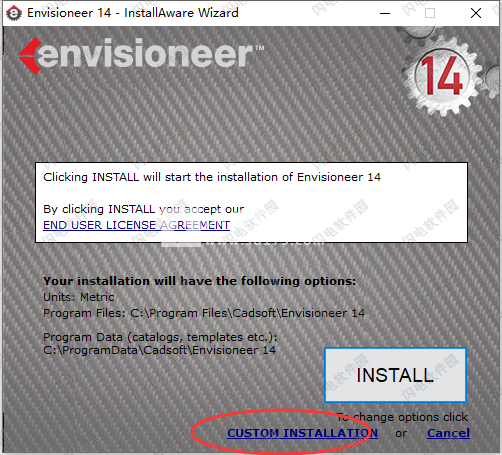The height and width of the screenshot is (455, 502).
Task: Click the disabled maximize window button
Action: (430, 13)
